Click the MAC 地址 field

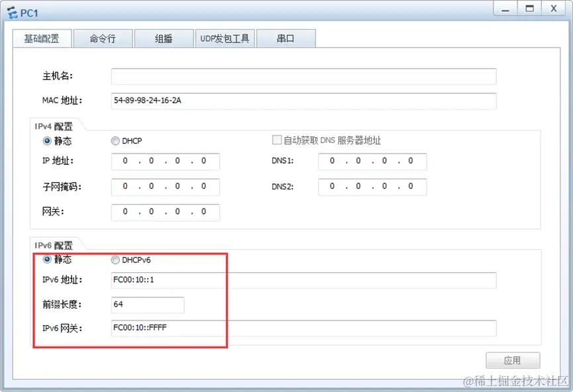tap(303, 101)
